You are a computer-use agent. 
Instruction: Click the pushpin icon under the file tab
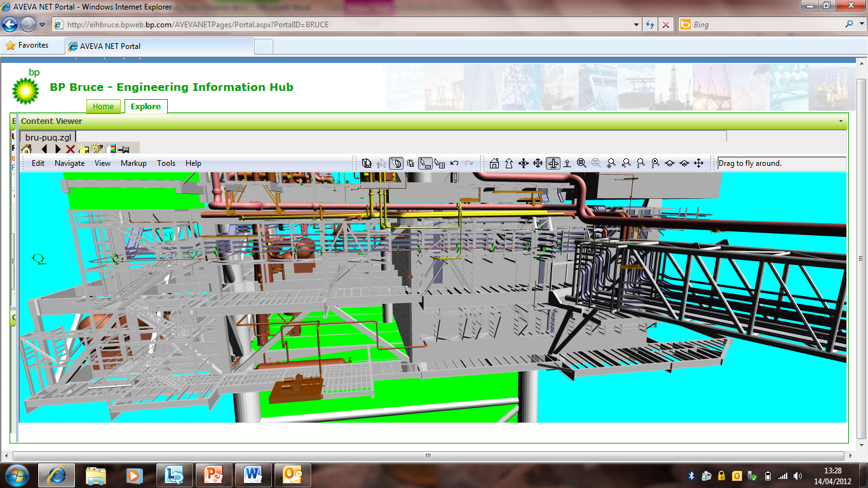[x=123, y=149]
